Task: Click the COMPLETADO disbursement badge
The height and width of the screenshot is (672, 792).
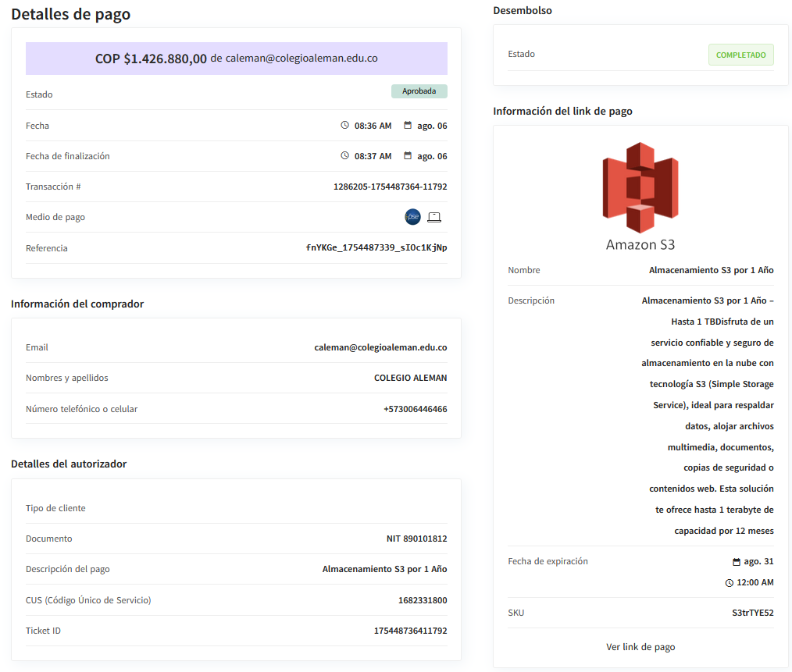Action: pyautogui.click(x=740, y=55)
